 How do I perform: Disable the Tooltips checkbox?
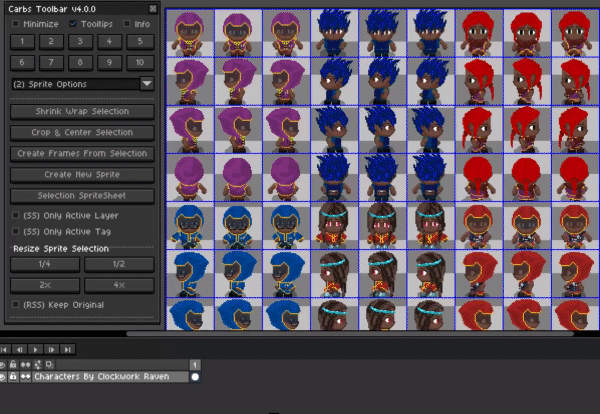pyautogui.click(x=73, y=24)
